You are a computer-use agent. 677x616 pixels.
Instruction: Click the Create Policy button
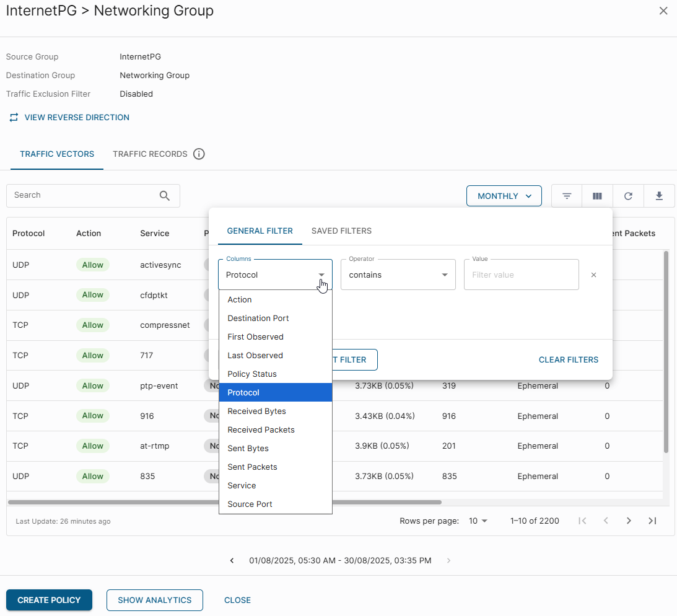tap(49, 600)
